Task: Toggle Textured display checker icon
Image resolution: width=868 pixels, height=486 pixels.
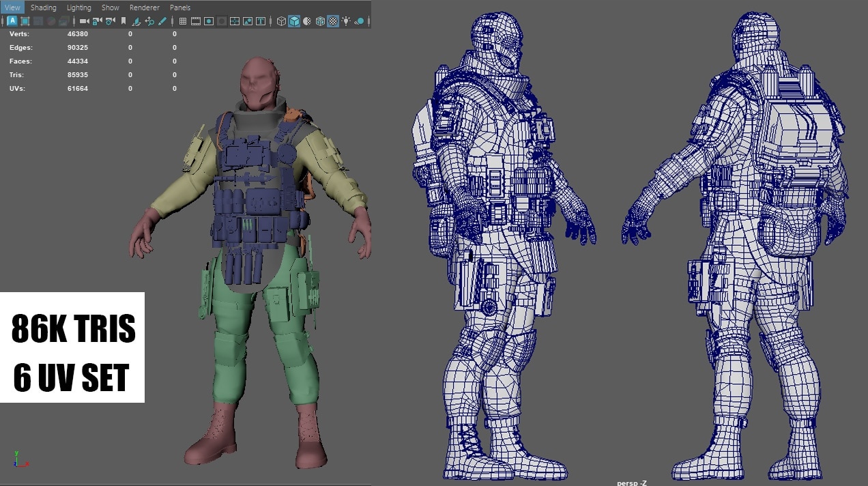Action: click(x=332, y=21)
